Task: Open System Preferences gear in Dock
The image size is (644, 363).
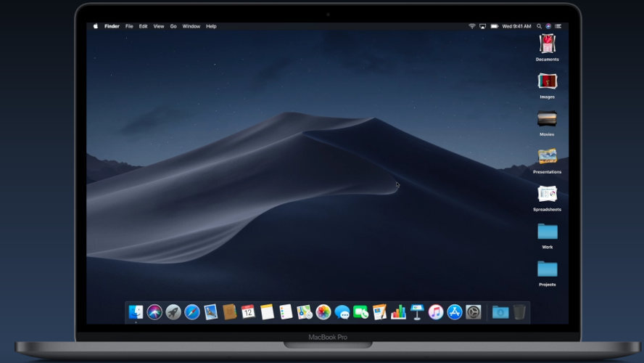Action: (473, 312)
